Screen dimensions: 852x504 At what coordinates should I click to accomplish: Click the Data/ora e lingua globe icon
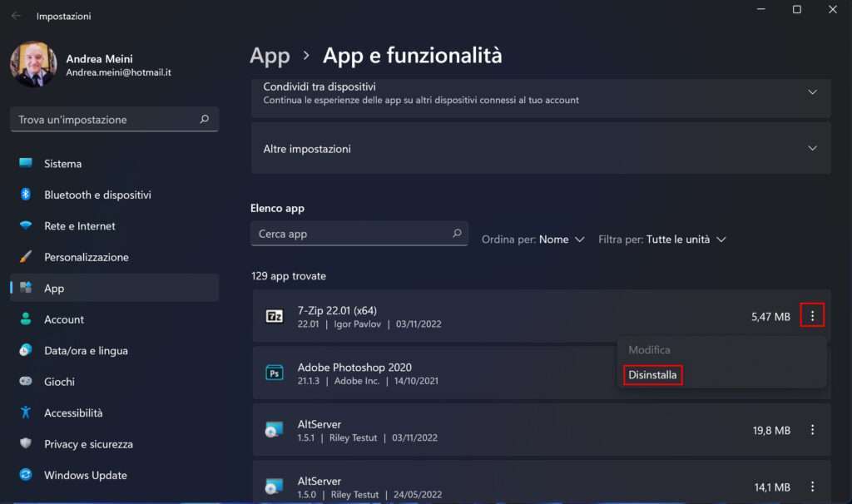26,350
